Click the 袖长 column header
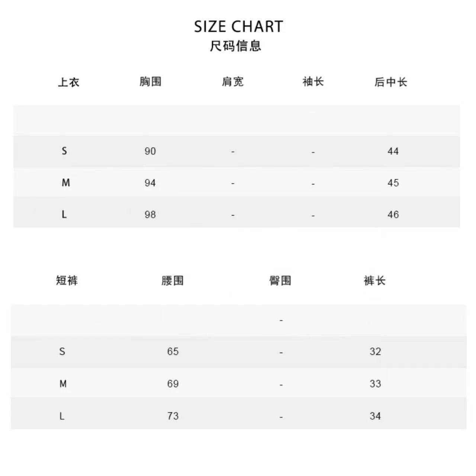476x476 pixels. pyautogui.click(x=313, y=81)
